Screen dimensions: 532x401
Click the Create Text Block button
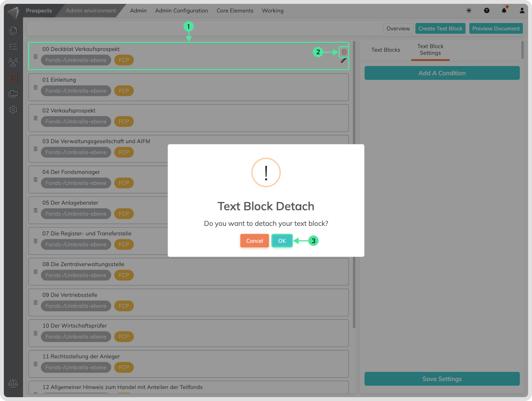click(x=440, y=29)
